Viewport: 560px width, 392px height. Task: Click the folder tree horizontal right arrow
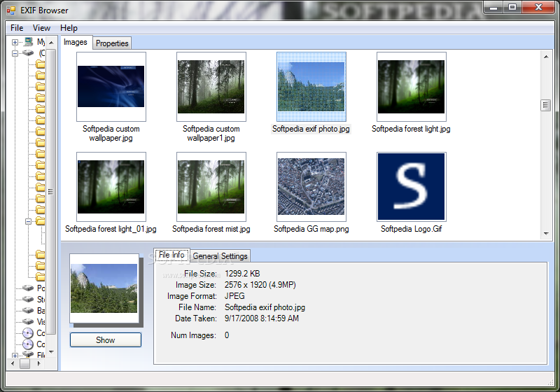click(39, 363)
